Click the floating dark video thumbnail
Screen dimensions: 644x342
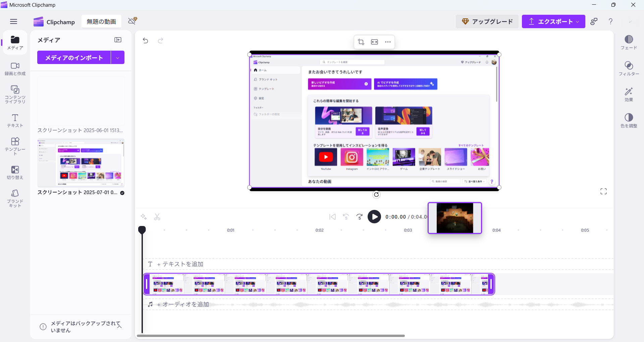[x=455, y=218]
